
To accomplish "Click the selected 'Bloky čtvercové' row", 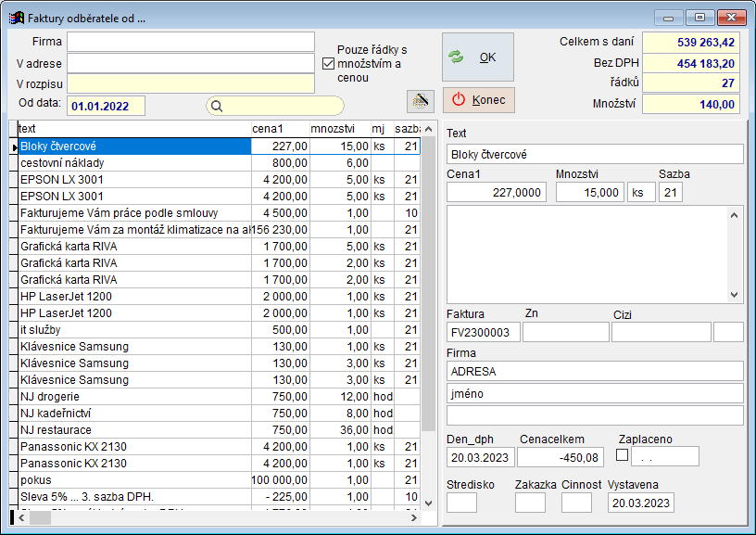I will coord(219,146).
